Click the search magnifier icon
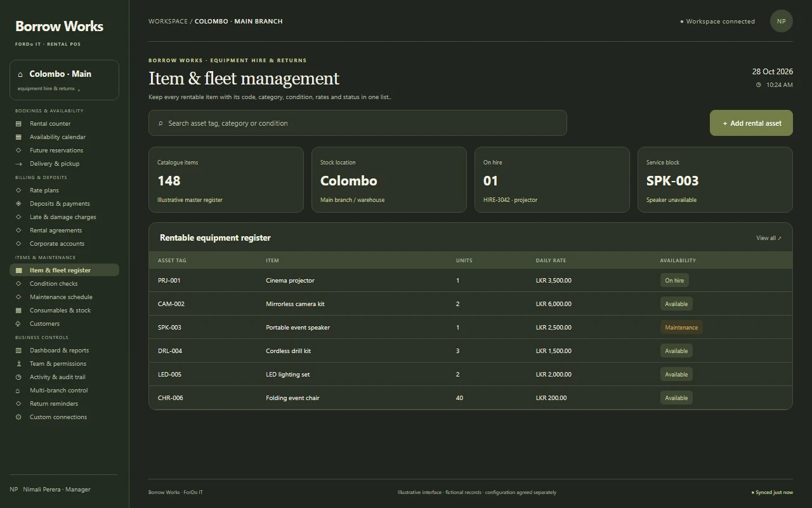The width and height of the screenshot is (812, 508). pos(160,123)
